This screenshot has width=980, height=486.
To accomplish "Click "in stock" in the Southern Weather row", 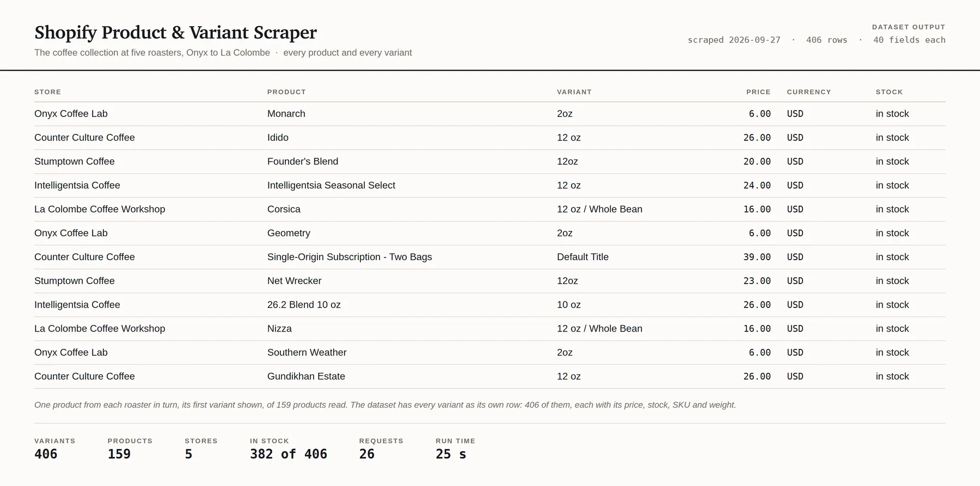I will pyautogui.click(x=892, y=353).
